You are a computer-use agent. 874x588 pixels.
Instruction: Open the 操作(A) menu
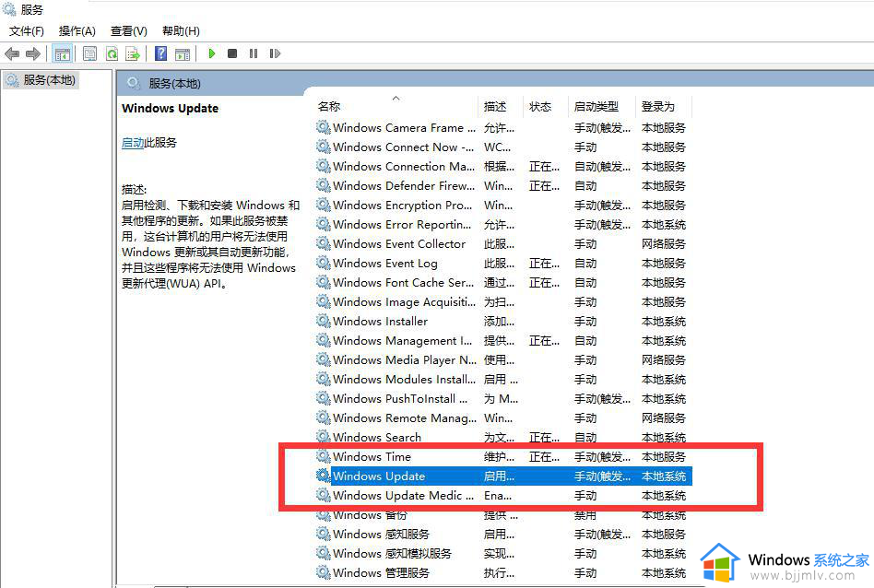[77, 31]
